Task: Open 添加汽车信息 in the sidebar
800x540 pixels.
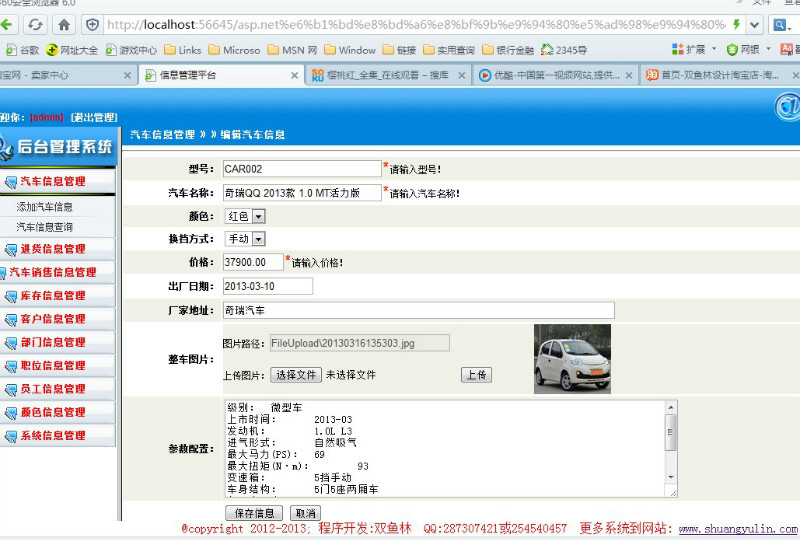Action: tap(44, 207)
